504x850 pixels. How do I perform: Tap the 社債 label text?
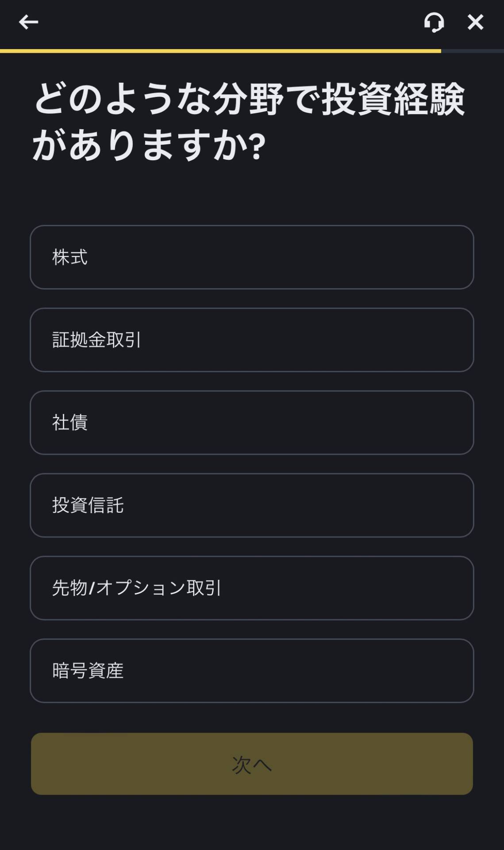[x=70, y=422]
